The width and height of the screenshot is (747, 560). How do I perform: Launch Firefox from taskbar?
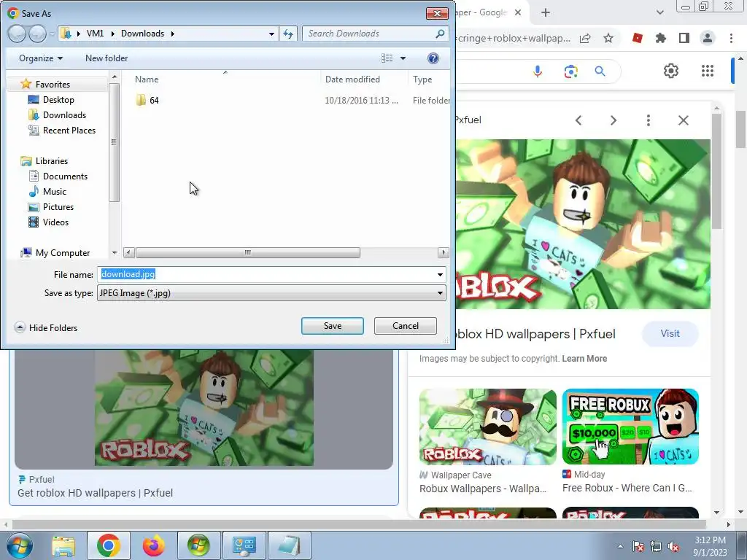(153, 545)
